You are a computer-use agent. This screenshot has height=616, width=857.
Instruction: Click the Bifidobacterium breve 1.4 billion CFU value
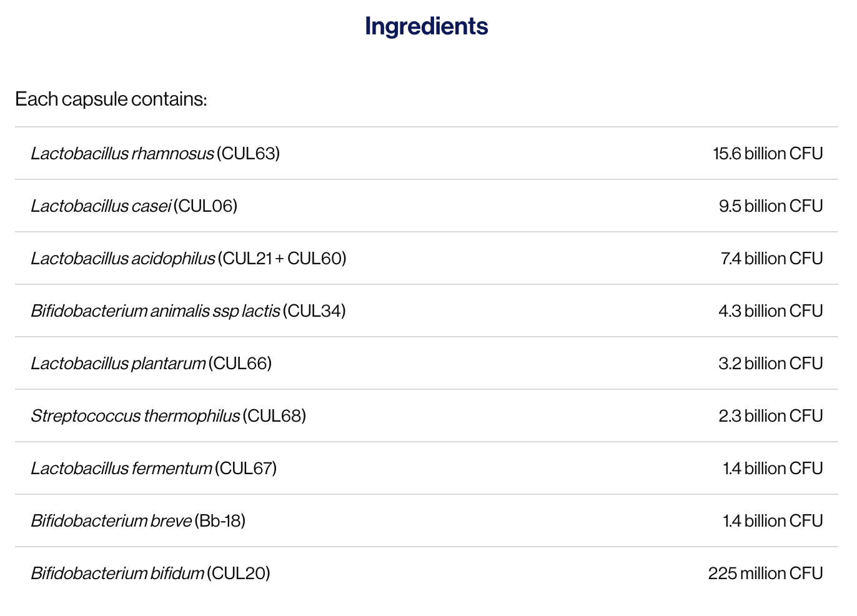773,520
